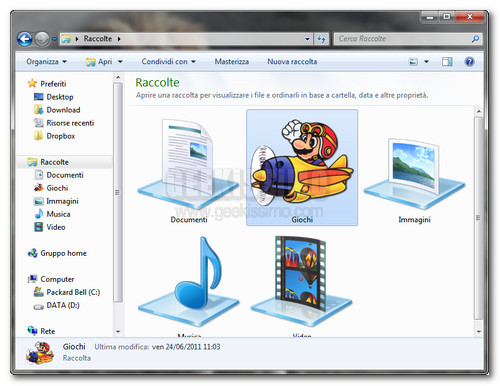Select the Raccolte address bar segment
500x386 pixels.
98,39
